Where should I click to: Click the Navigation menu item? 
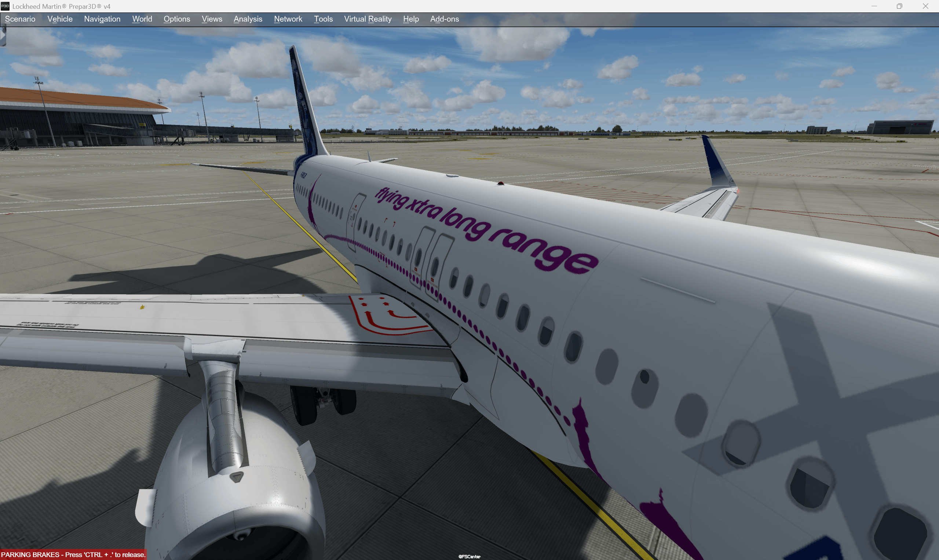click(103, 19)
